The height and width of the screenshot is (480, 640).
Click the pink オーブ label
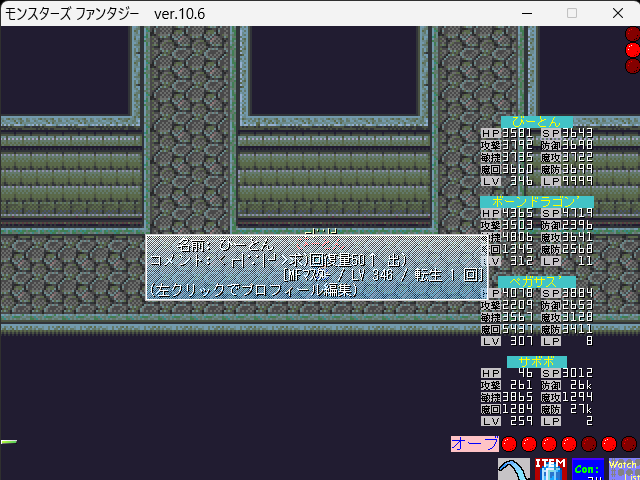click(x=475, y=444)
